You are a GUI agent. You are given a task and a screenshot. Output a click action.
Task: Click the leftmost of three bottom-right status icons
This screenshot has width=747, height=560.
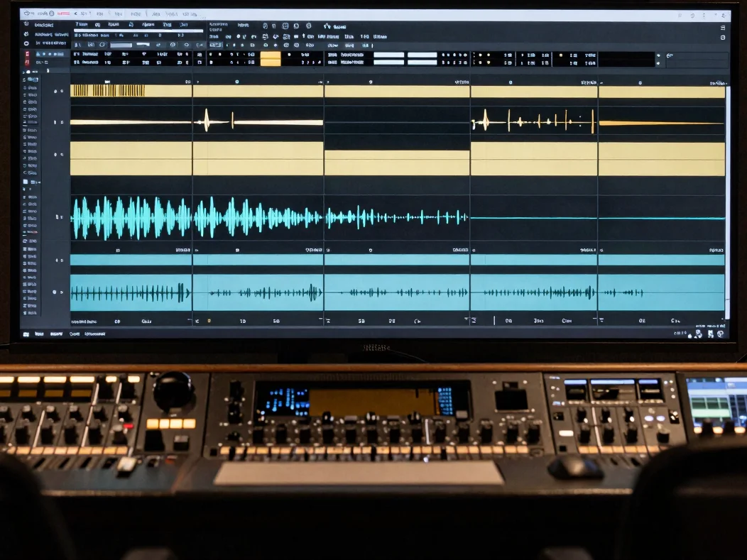[699, 334]
